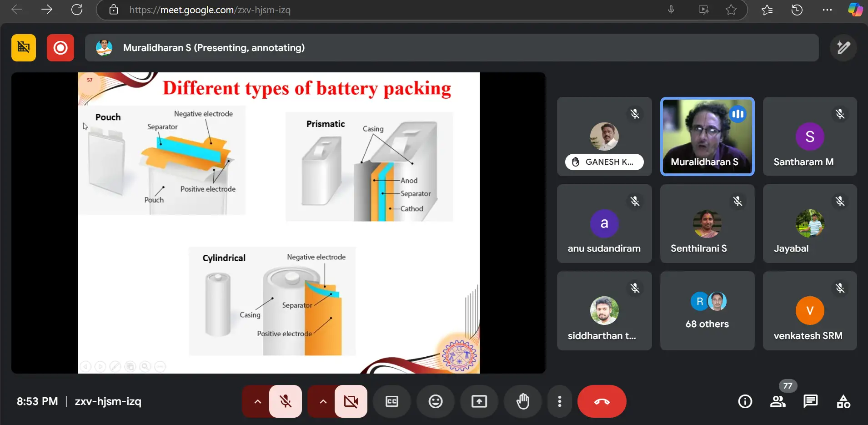868x425 pixels.
Task: Open the chat messages panel
Action: click(x=810, y=401)
